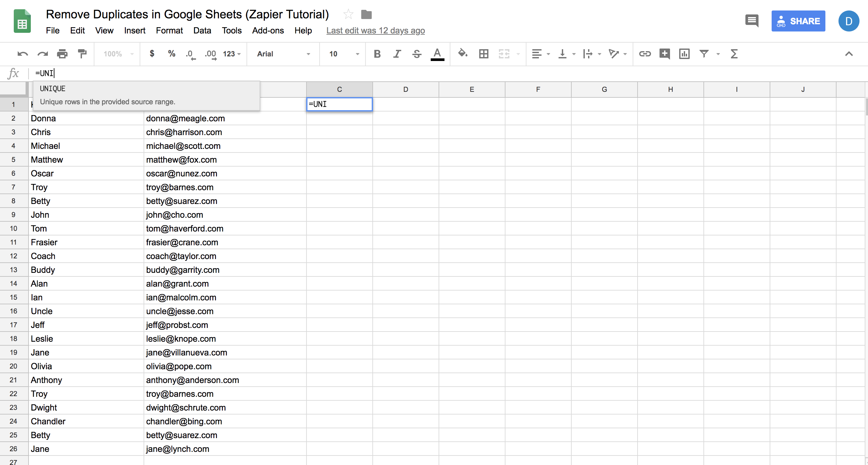Click the active cell C1 editor

coord(339,104)
